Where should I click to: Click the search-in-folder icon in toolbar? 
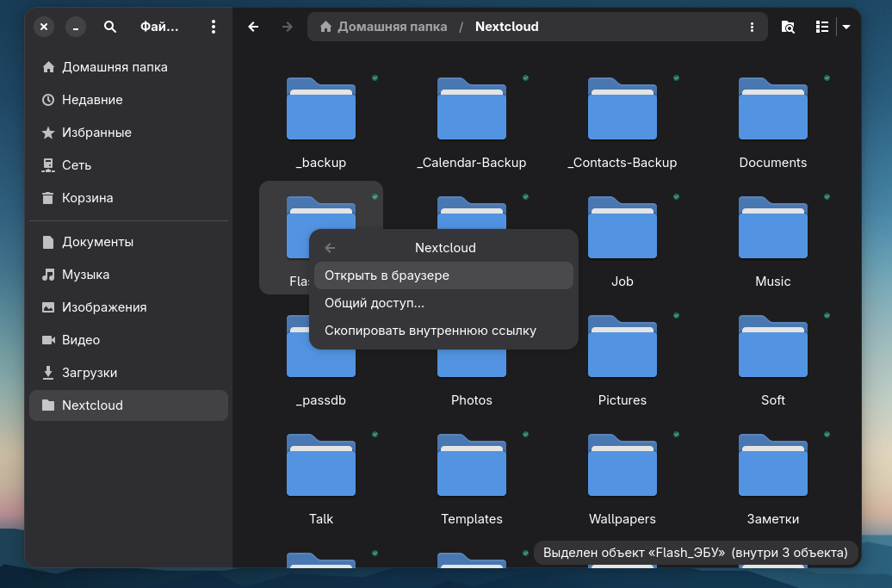788,27
